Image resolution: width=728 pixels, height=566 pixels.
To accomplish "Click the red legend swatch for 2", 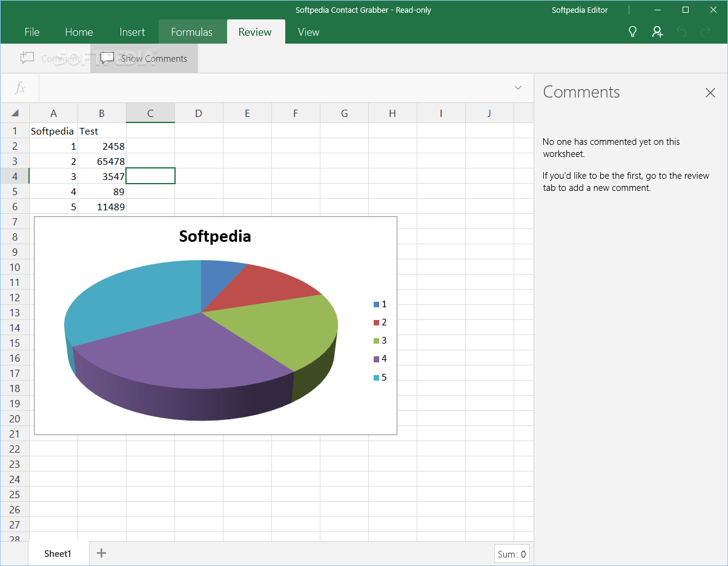I will click(x=377, y=322).
